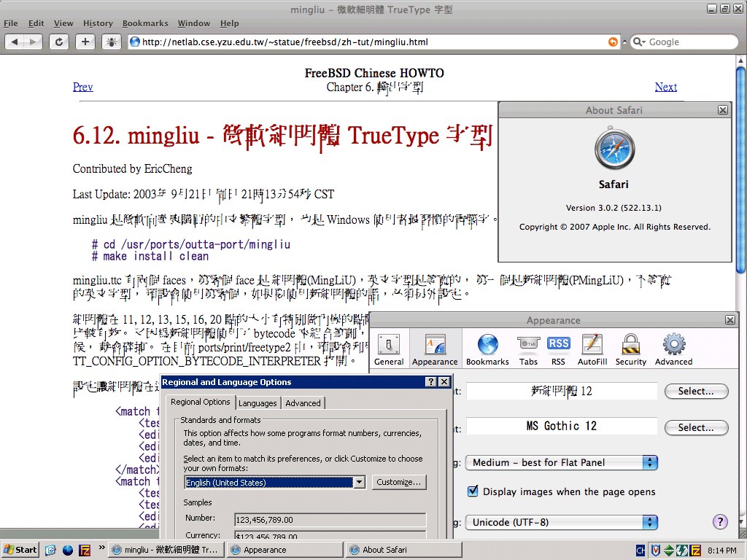Open the Google search magnifier menu
The image size is (747, 560).
click(x=639, y=42)
